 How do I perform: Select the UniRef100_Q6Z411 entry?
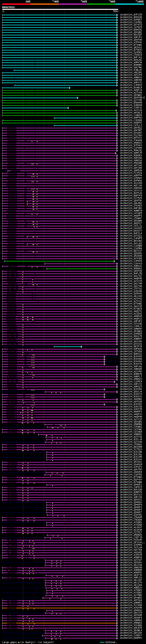tap(131, 47)
